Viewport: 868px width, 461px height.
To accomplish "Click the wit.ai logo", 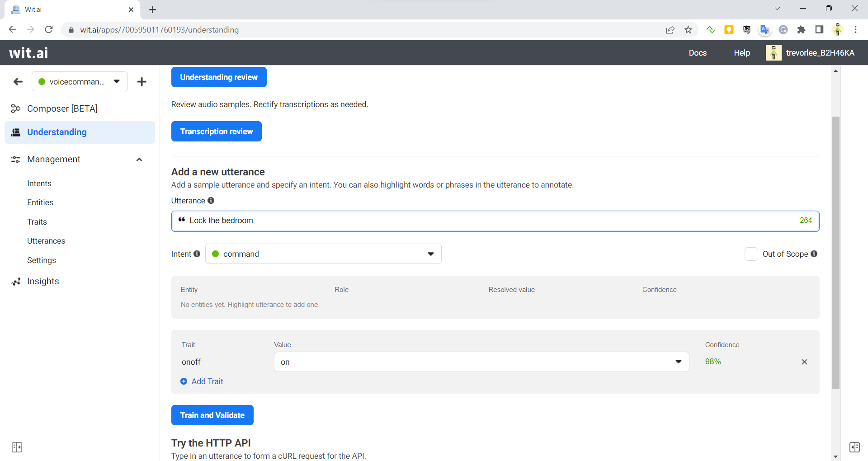I will 28,53.
